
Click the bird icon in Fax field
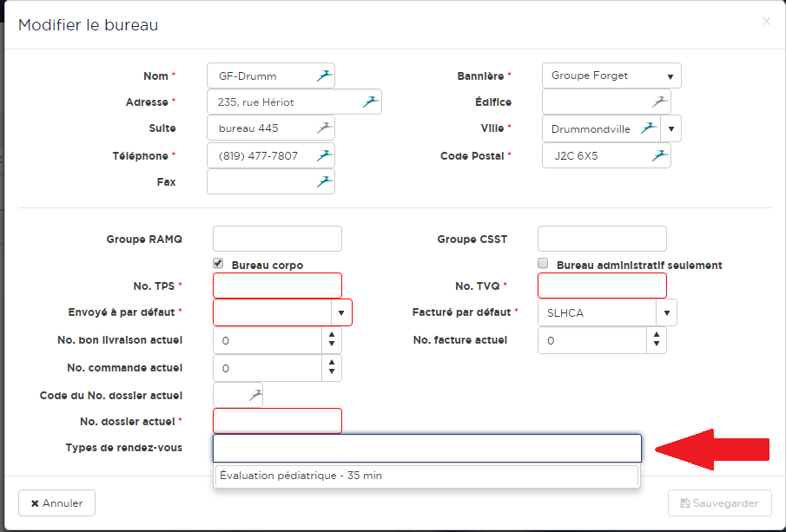(x=324, y=181)
